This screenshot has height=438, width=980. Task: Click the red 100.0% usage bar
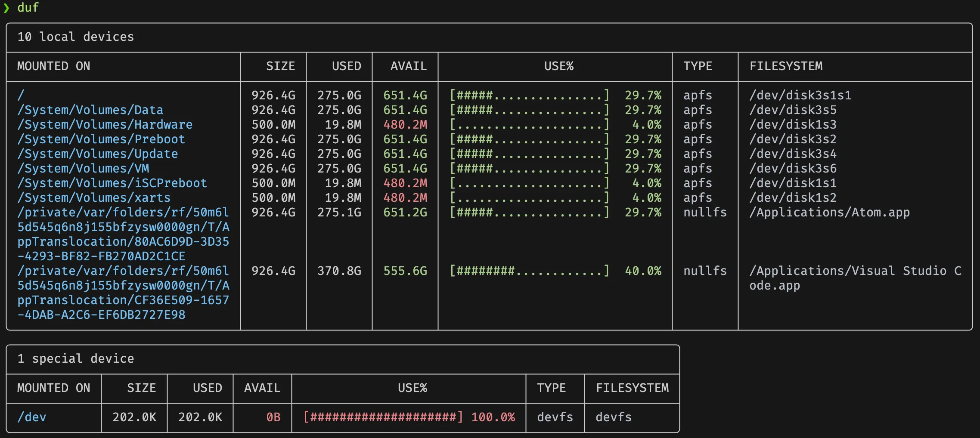click(383, 417)
